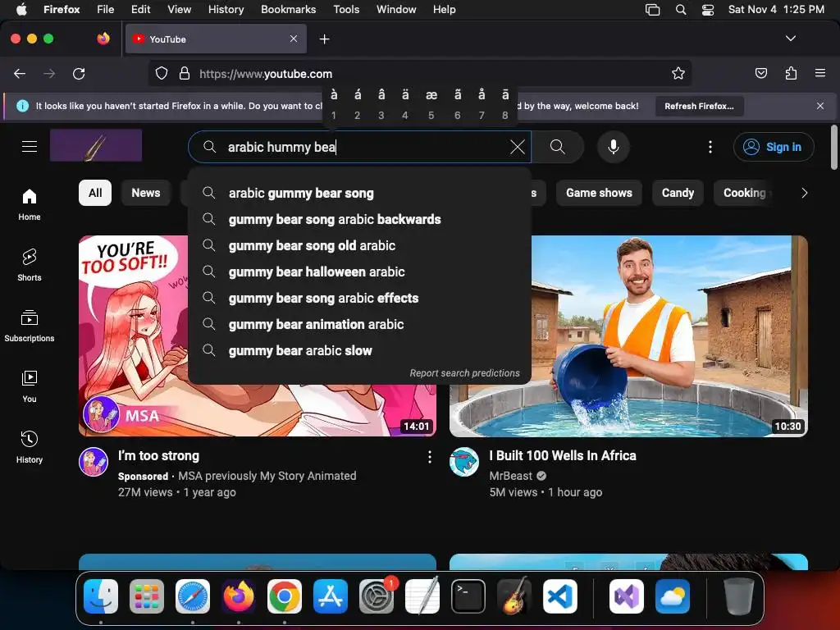The width and height of the screenshot is (840, 630).
Task: Open macOS Control Center icon
Action: click(x=708, y=10)
